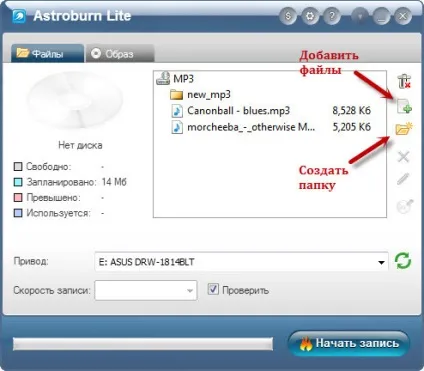The image size is (424, 371).
Task: Open the Скорость записи dropdown
Action: coord(146,290)
